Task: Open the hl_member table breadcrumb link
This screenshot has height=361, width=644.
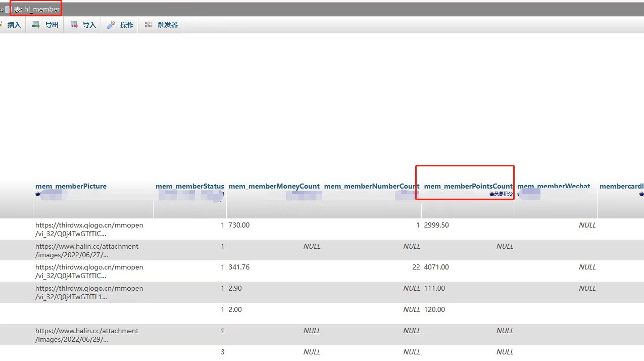Action: [x=41, y=10]
